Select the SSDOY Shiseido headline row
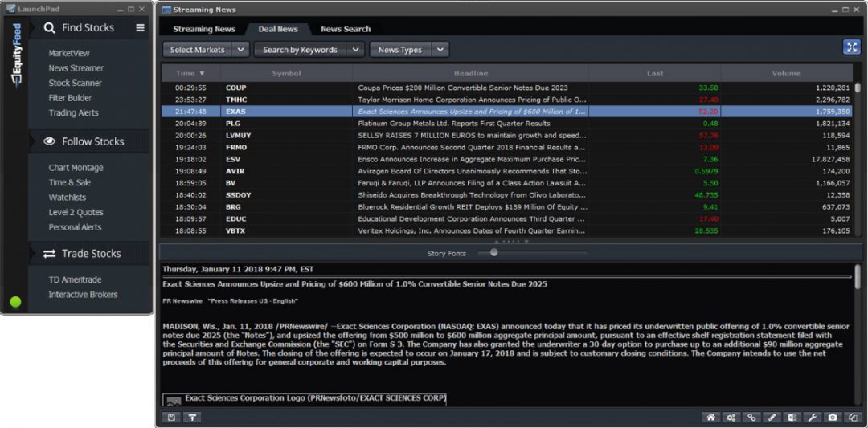Viewport: 868px width, 428px height. (x=507, y=194)
